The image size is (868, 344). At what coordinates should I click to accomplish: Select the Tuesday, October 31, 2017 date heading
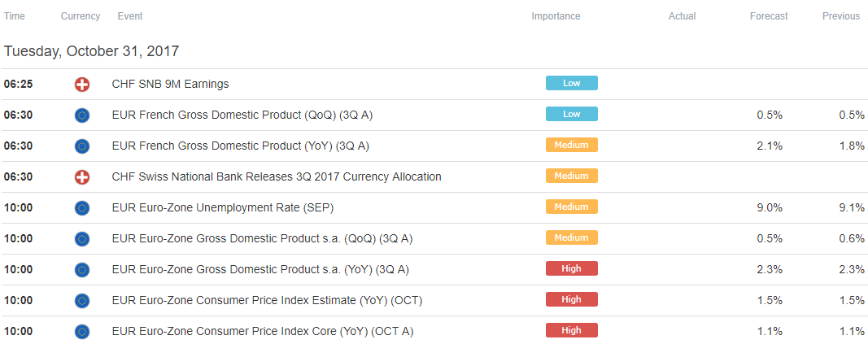click(91, 51)
